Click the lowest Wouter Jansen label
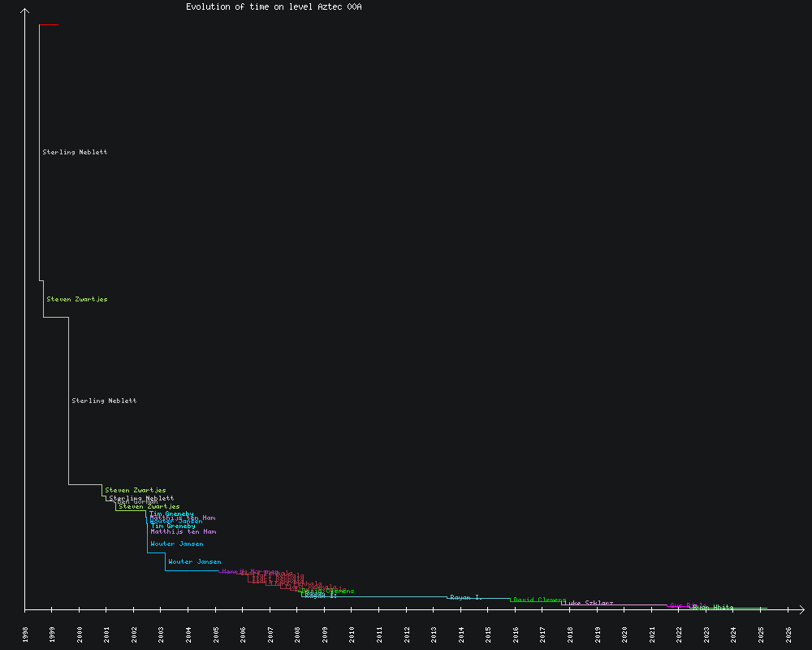 coord(194,561)
